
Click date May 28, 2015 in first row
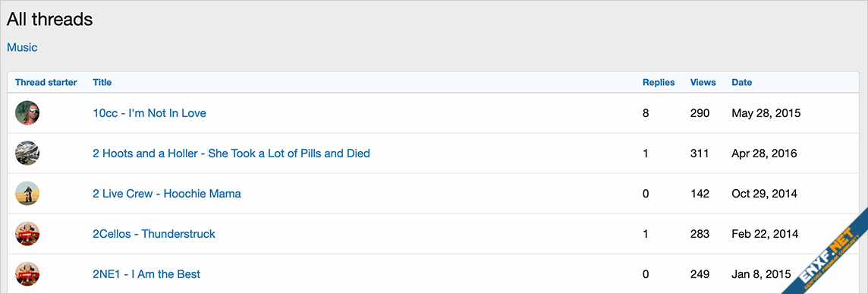click(x=766, y=113)
